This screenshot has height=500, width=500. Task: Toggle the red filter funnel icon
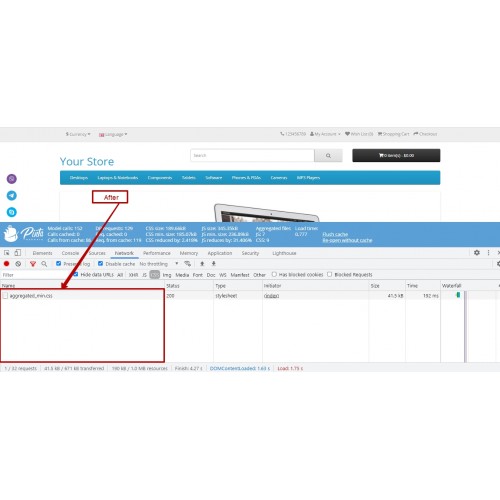(x=33, y=264)
